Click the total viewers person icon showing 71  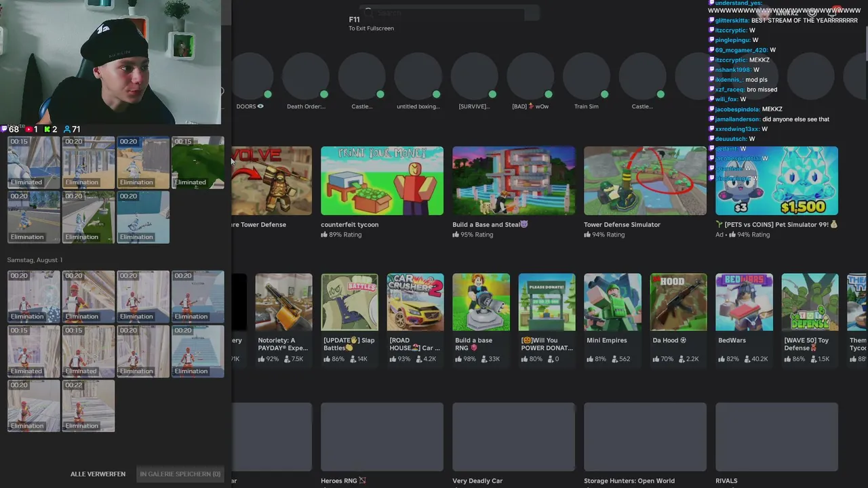pyautogui.click(x=66, y=129)
